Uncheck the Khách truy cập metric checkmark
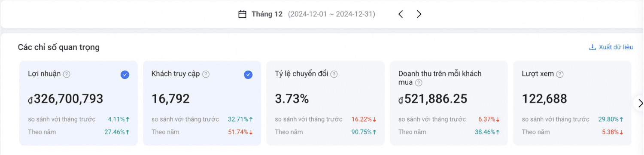The height and width of the screenshot is (155, 644). tap(248, 75)
